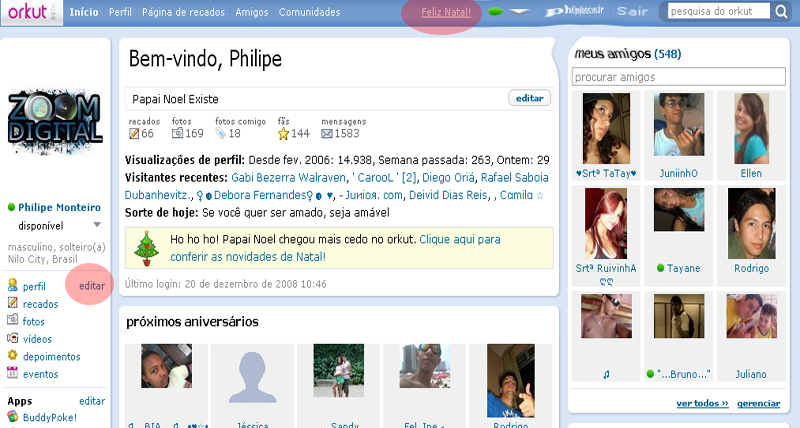800x428 pixels.
Task: Open the BIA birthday photo
Action: 166,366
